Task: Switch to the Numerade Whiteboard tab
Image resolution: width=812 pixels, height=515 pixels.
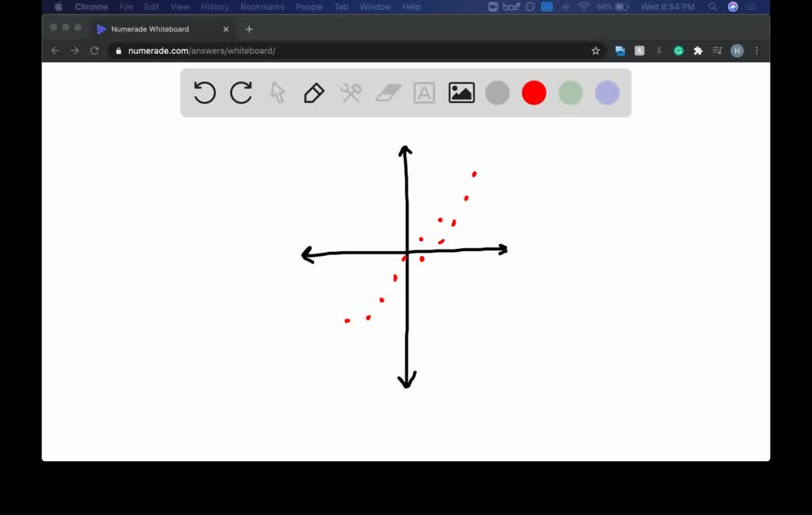Action: [x=163, y=29]
